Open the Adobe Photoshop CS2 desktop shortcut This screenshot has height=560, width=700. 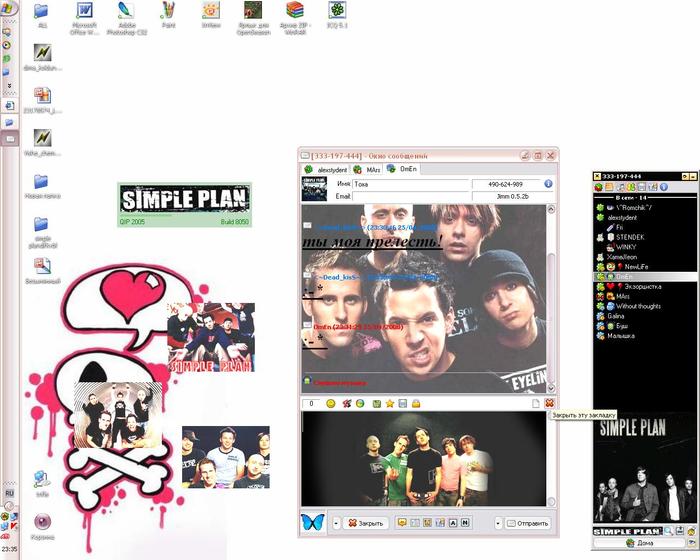pos(127,18)
